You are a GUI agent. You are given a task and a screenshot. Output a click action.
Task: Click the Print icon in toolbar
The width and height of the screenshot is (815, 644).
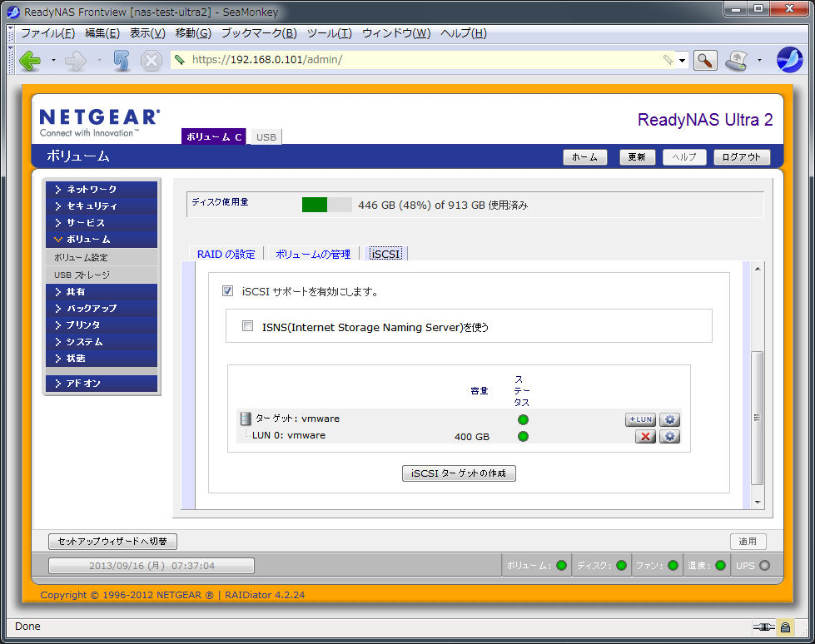(x=737, y=60)
